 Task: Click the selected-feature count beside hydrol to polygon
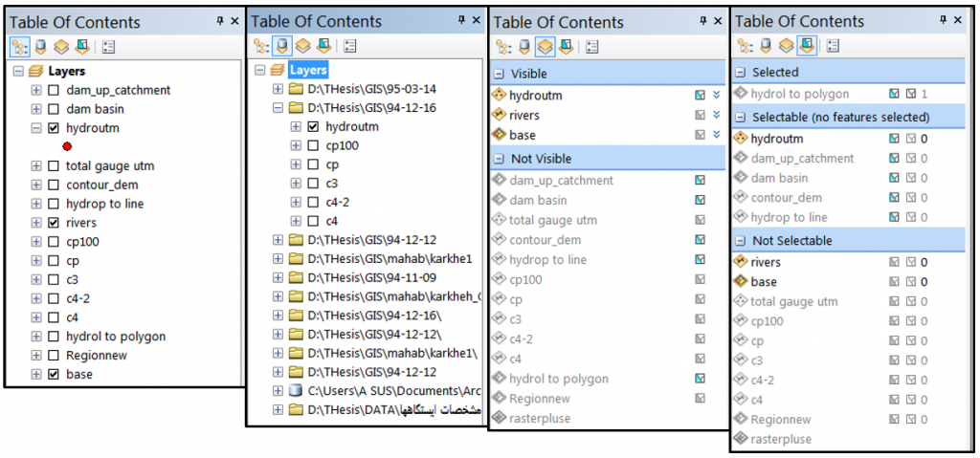pyautogui.click(x=924, y=94)
